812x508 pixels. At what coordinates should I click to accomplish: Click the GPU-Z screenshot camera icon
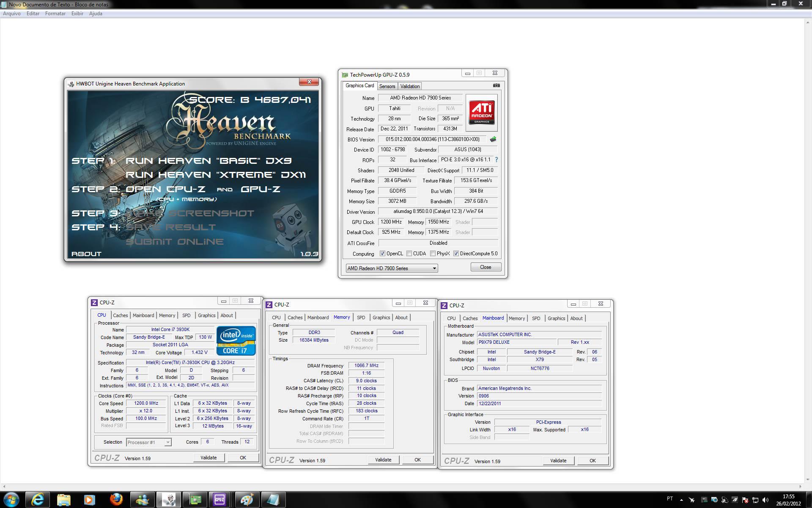click(497, 85)
